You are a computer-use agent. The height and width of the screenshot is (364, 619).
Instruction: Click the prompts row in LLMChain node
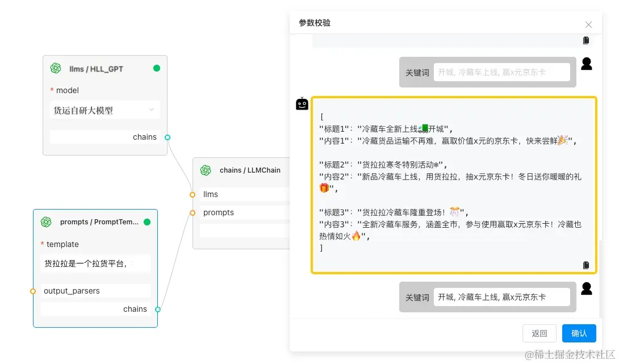coord(245,212)
